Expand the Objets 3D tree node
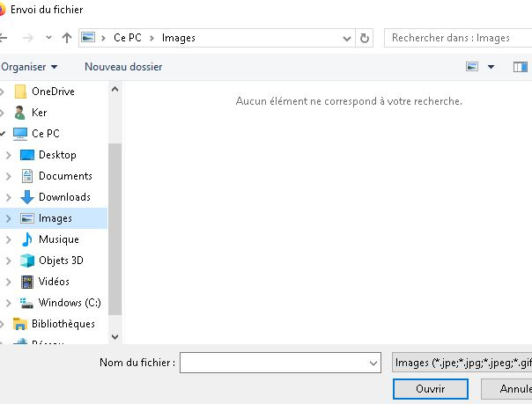This screenshot has width=532, height=404. [x=9, y=261]
